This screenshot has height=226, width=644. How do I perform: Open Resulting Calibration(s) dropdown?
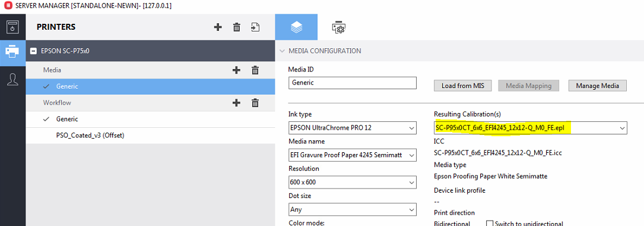click(531, 128)
